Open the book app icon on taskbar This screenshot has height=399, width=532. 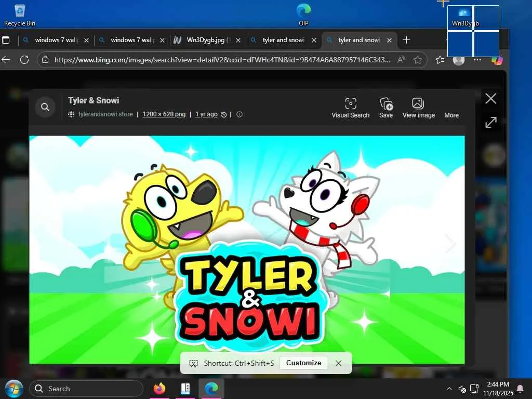click(185, 388)
